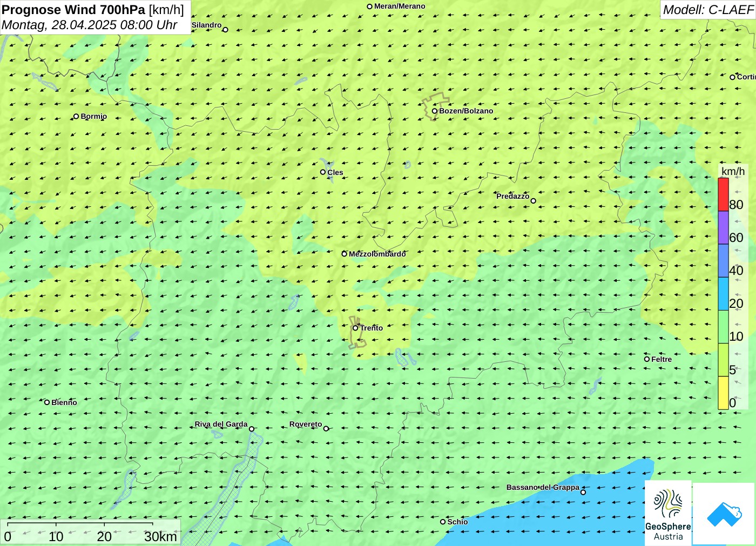Select the purple 60 km/h legend color
This screenshot has width=756, height=546.
(723, 227)
